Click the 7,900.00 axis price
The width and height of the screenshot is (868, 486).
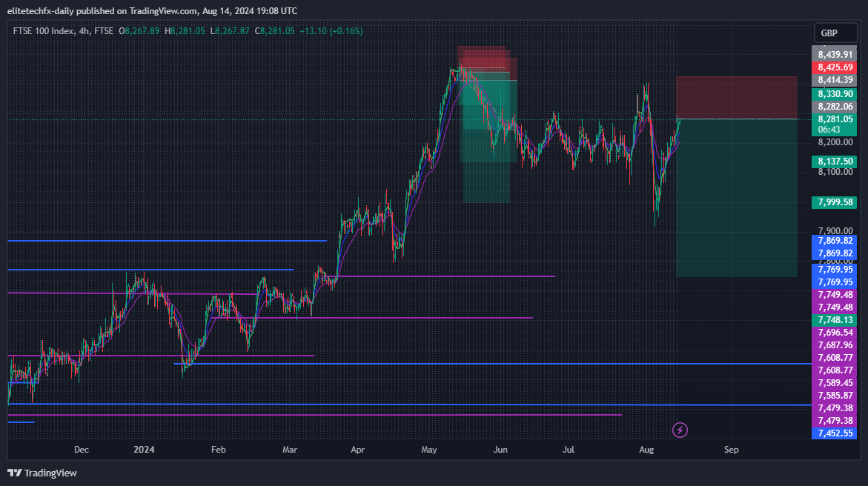835,231
